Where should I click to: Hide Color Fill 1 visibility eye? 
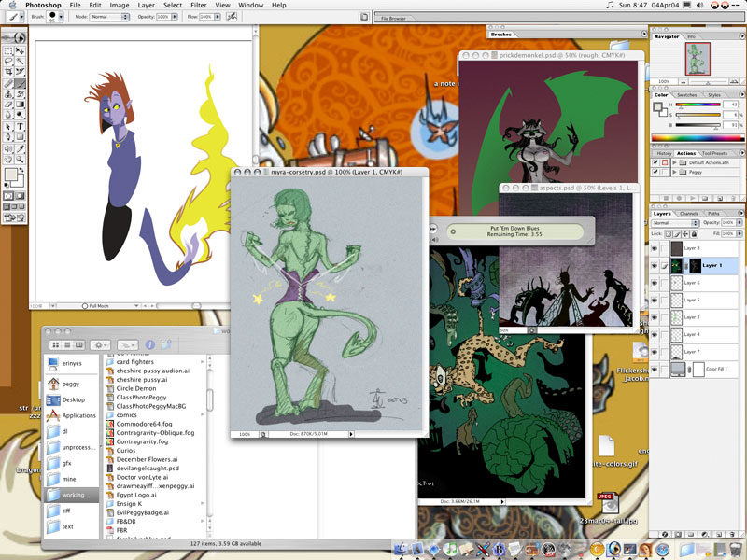(655, 369)
